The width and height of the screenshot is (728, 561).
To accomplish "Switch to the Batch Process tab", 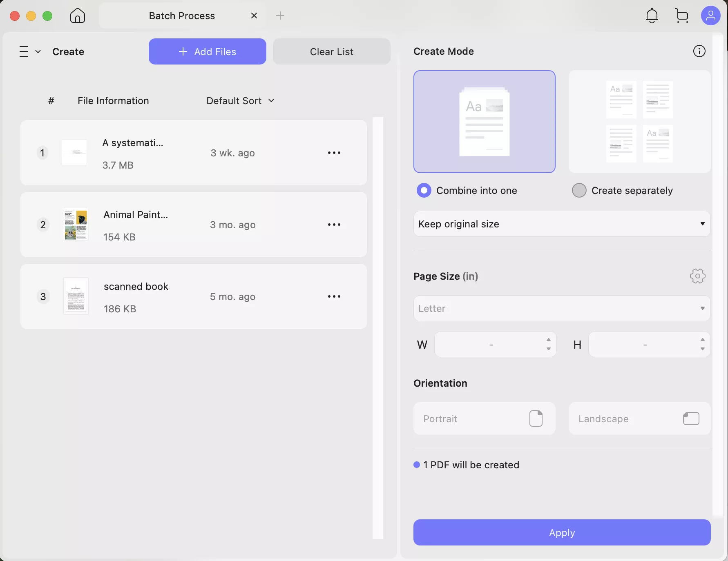I will tap(181, 16).
